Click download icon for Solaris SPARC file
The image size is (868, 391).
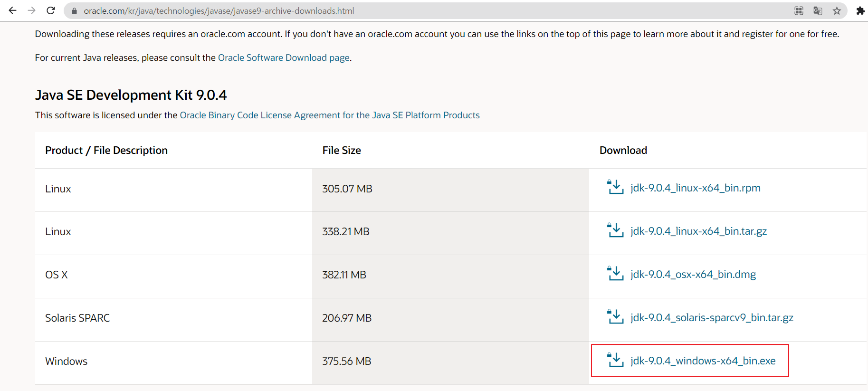point(615,317)
